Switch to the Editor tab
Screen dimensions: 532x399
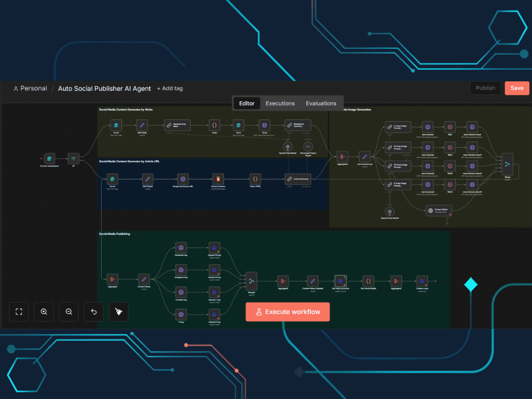tap(247, 103)
